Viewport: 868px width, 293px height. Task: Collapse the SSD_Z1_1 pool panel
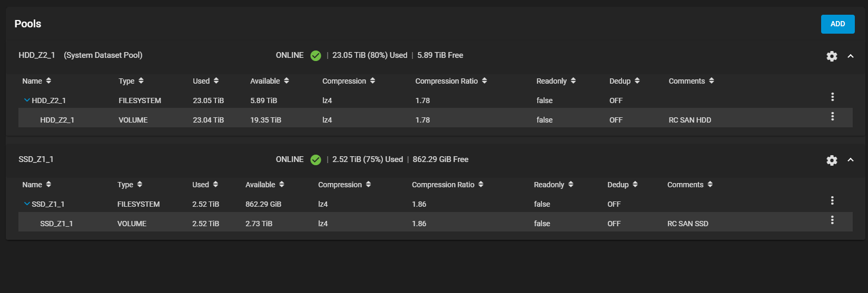(x=851, y=160)
